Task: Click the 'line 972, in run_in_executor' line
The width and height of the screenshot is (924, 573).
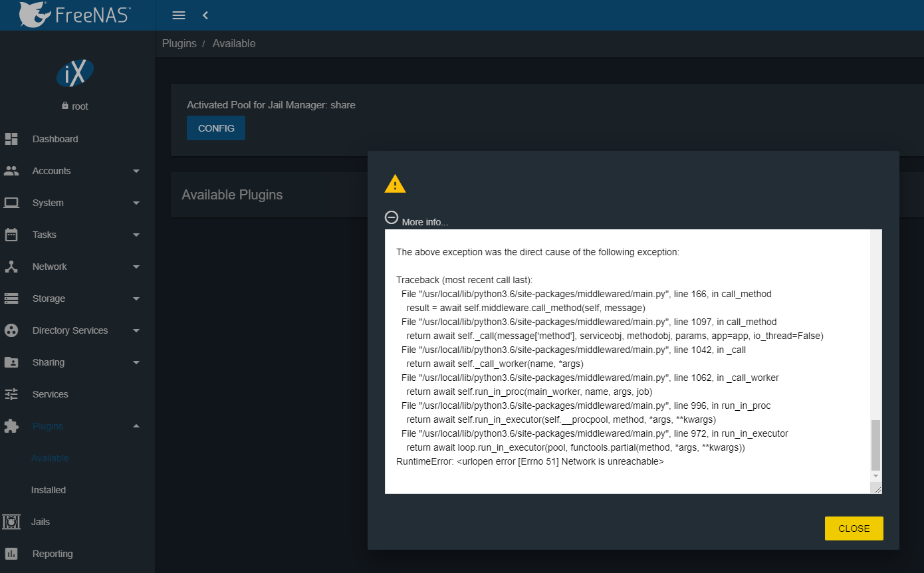Action: tap(595, 433)
